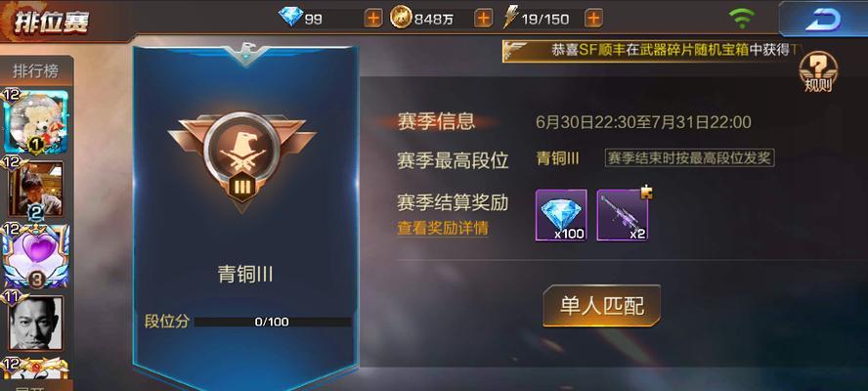Open 查看奖励详情 reward details link
Screen dimensions: 868x391
[443, 228]
